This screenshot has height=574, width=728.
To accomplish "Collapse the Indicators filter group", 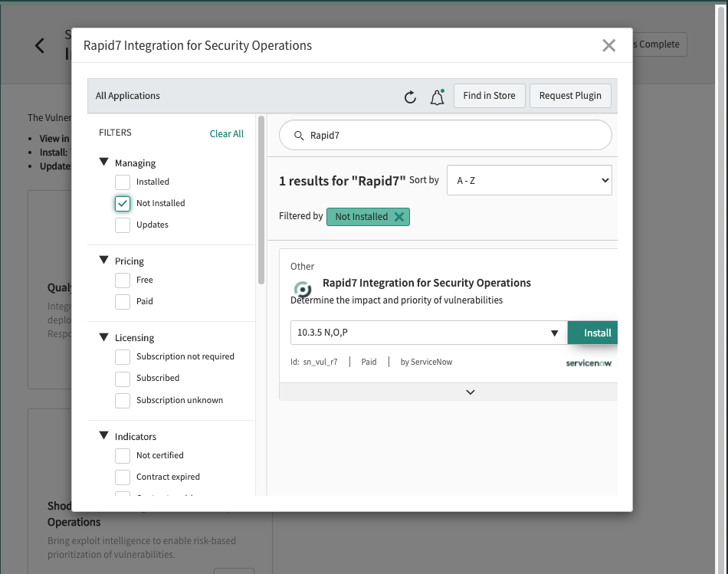I will click(103, 435).
